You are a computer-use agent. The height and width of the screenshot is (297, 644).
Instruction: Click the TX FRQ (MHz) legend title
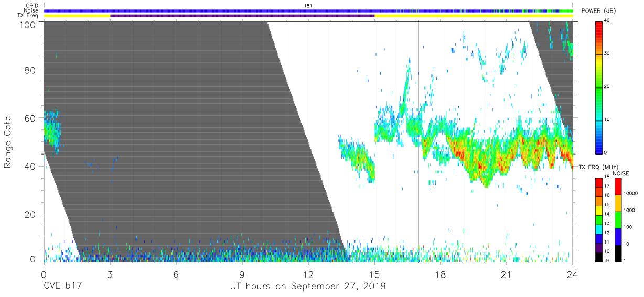[597, 167]
